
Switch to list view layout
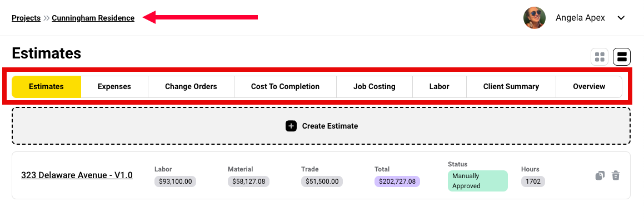[x=622, y=57]
